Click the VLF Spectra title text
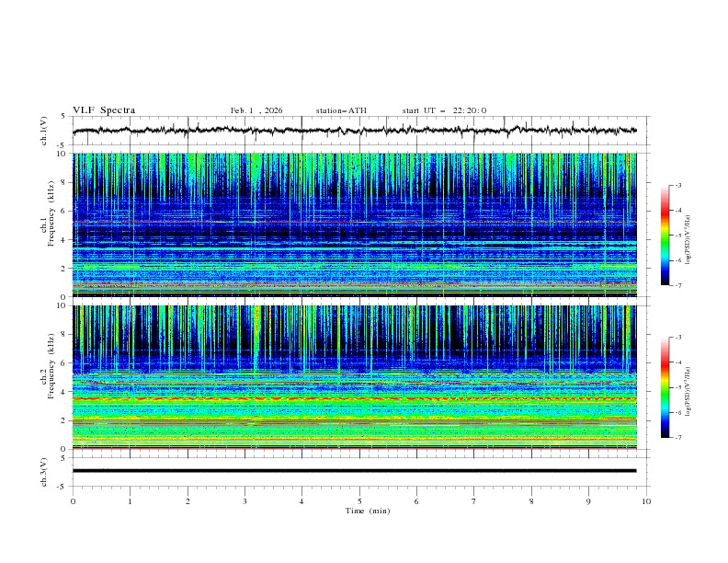Screen dimensions: 728x563 [x=104, y=110]
